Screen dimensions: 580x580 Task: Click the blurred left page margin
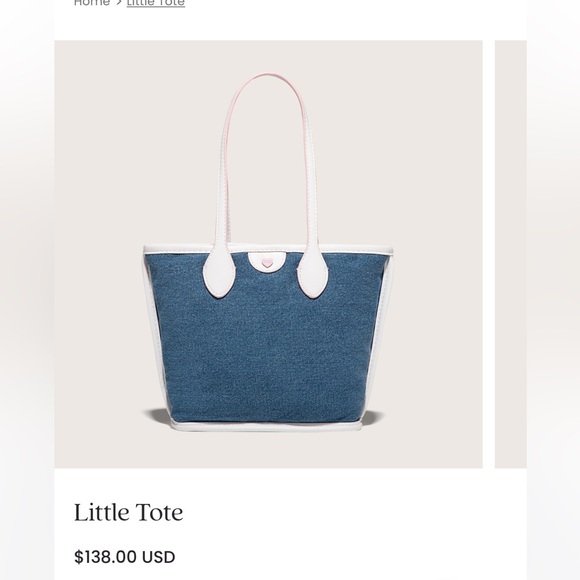[27, 290]
